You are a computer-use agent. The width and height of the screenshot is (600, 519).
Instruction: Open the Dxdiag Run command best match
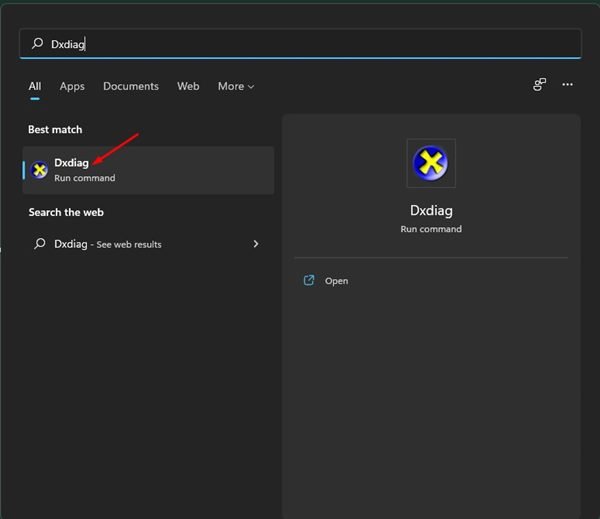(148, 170)
